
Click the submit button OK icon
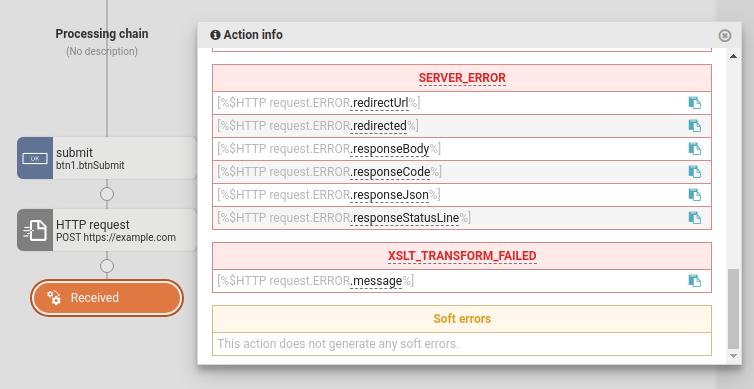[x=35, y=158]
